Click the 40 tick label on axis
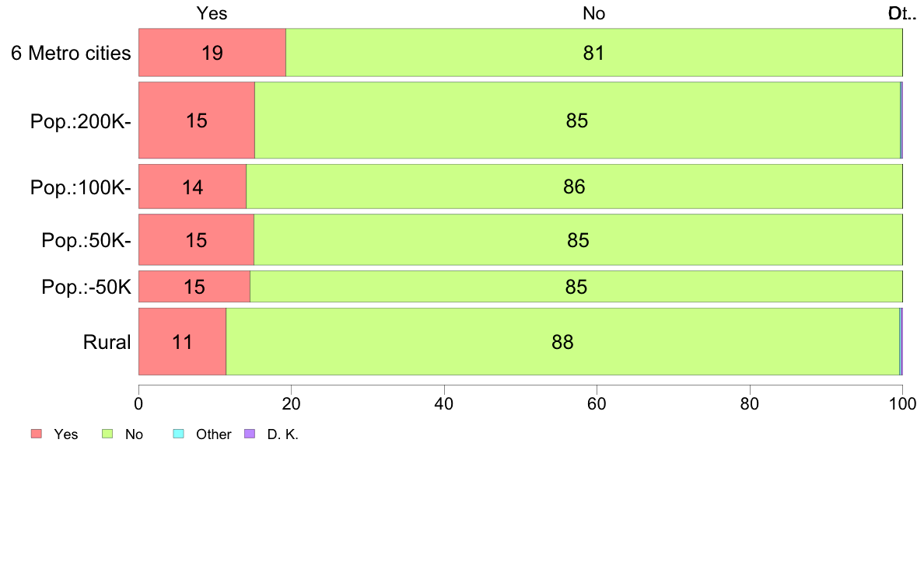Image resolution: width=924 pixels, height=572 pixels. click(x=444, y=403)
